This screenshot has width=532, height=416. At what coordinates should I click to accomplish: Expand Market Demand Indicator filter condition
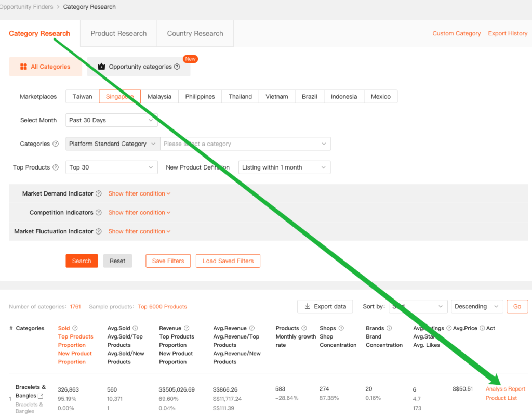(139, 193)
